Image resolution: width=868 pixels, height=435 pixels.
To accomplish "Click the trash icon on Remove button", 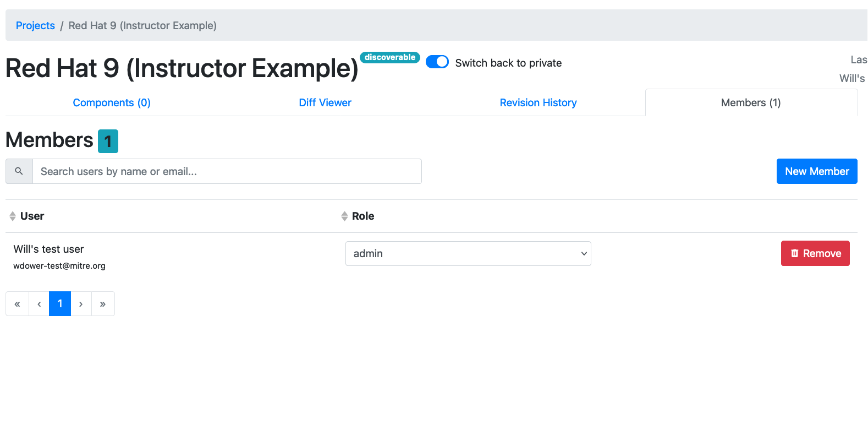I will (795, 253).
